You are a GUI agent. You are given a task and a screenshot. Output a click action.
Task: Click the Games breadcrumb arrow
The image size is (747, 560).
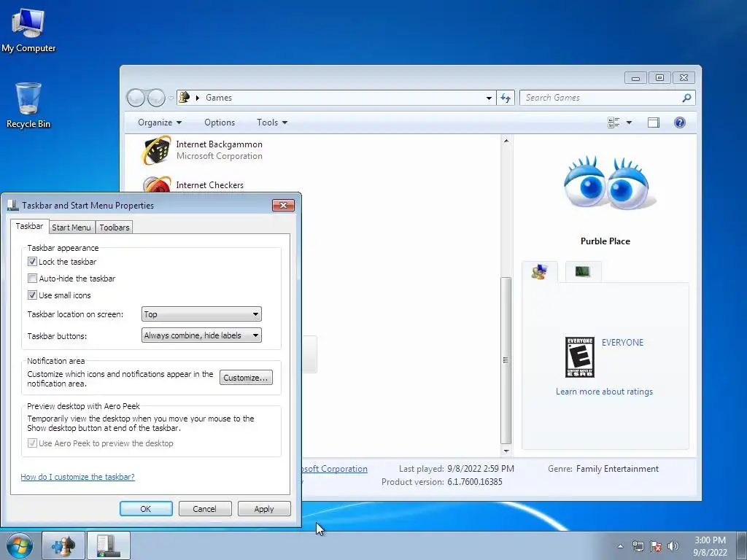pyautogui.click(x=197, y=98)
